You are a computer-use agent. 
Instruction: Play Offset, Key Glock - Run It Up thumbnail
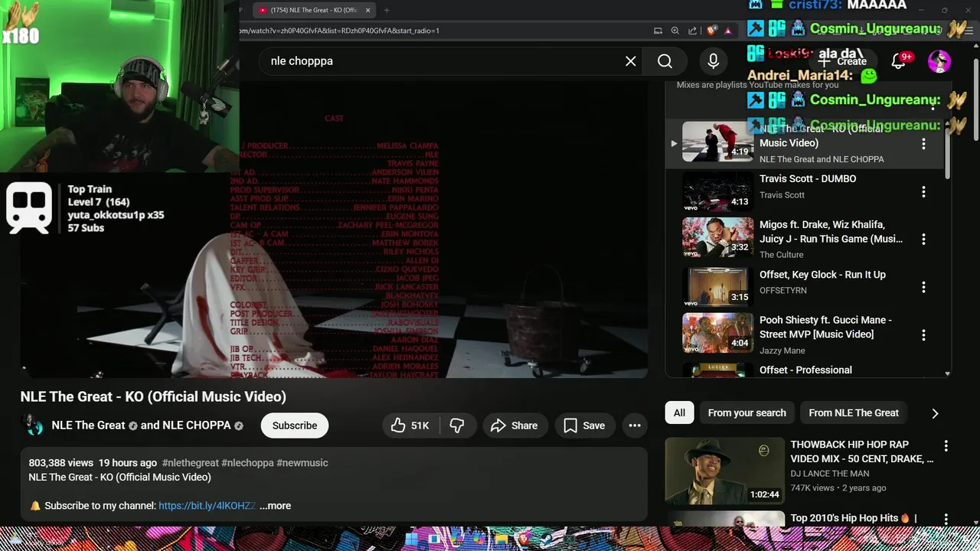coord(718,286)
